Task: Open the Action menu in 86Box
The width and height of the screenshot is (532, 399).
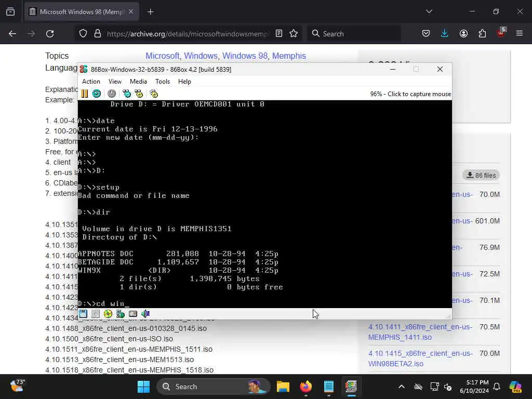Action: [91, 82]
